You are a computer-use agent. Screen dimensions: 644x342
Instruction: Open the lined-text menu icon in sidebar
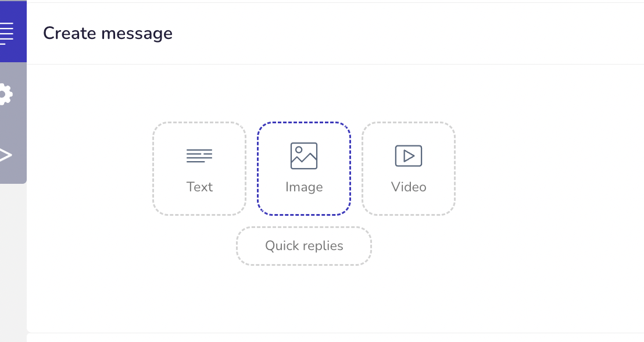(6, 33)
